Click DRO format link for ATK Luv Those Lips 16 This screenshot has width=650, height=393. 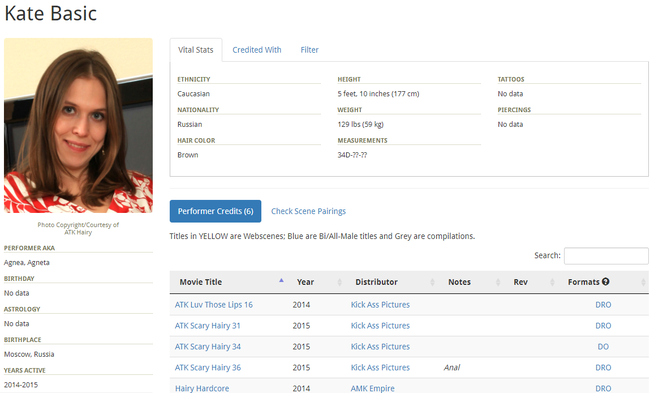pyautogui.click(x=603, y=305)
